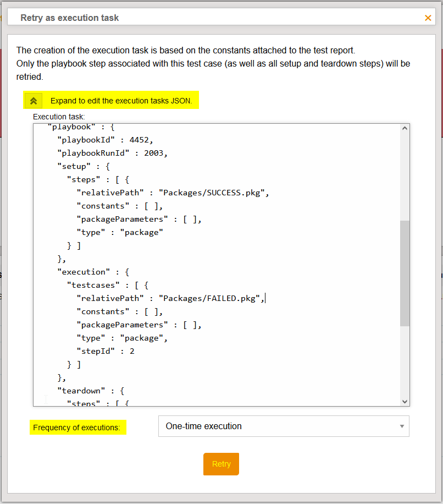Click the highlighted Frequency of executions label

pos(77,427)
